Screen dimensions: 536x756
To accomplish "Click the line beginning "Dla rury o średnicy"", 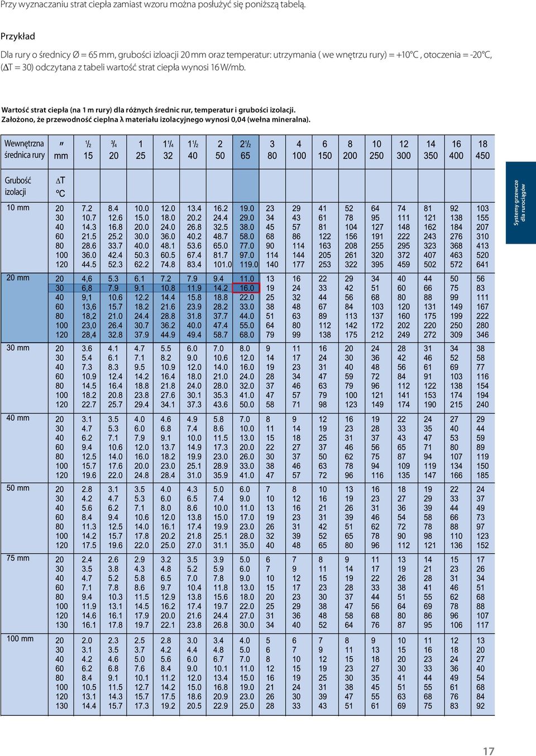I will tap(246, 55).
